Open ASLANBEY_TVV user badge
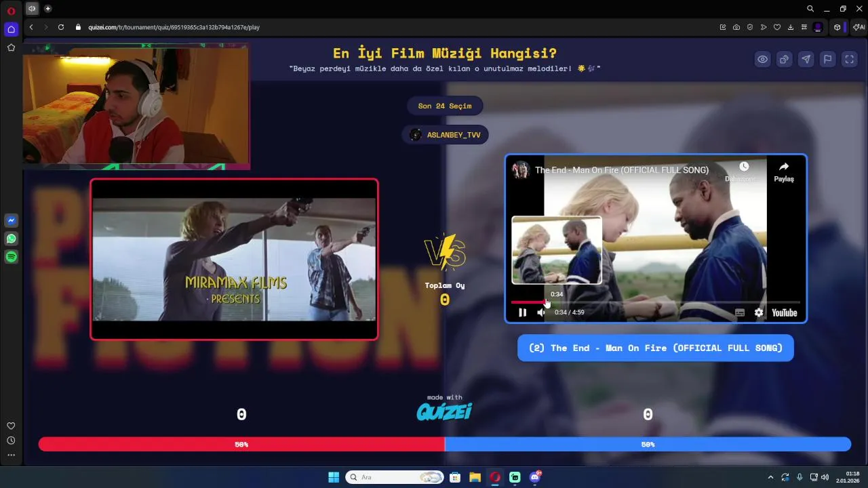This screenshot has height=488, width=868. (445, 135)
